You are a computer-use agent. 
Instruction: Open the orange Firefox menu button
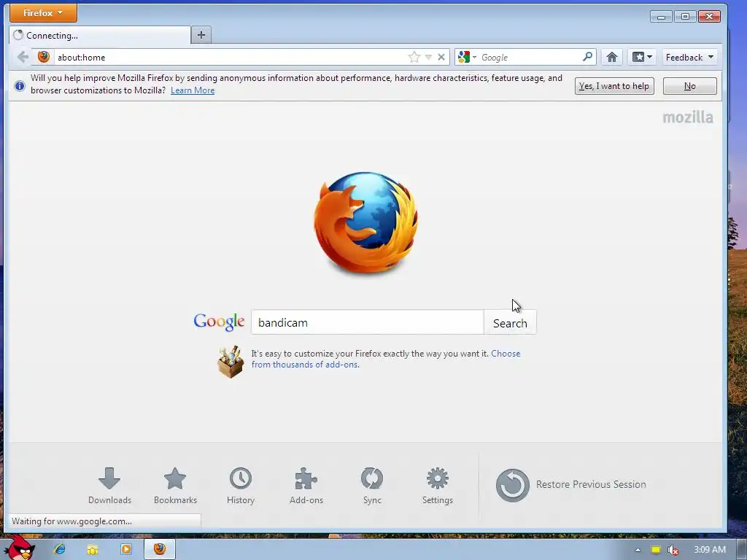coord(43,13)
